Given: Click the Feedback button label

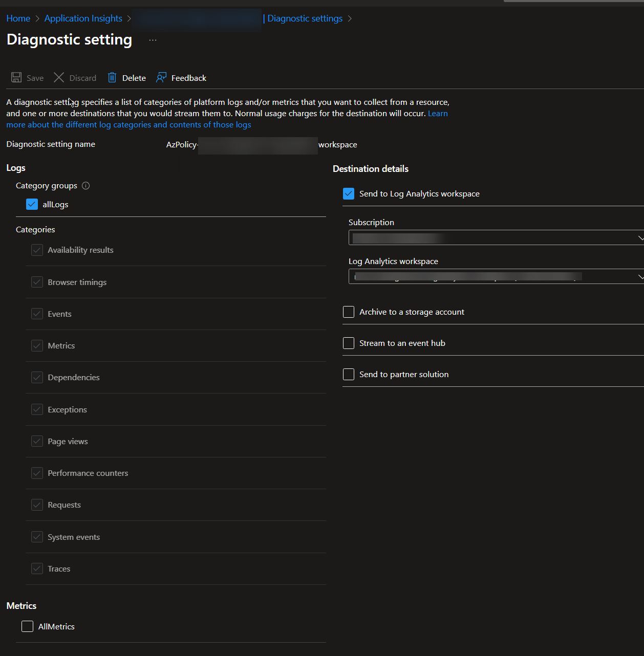Looking at the screenshot, I should pyautogui.click(x=189, y=78).
